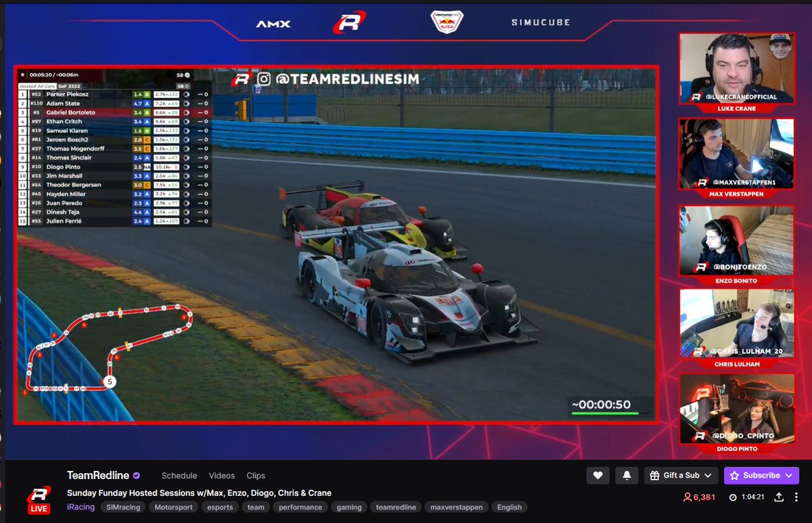Screen dimensions: 812x523
Task: Click the C license badge for Jeroen Bosch2
Action: click(146, 139)
